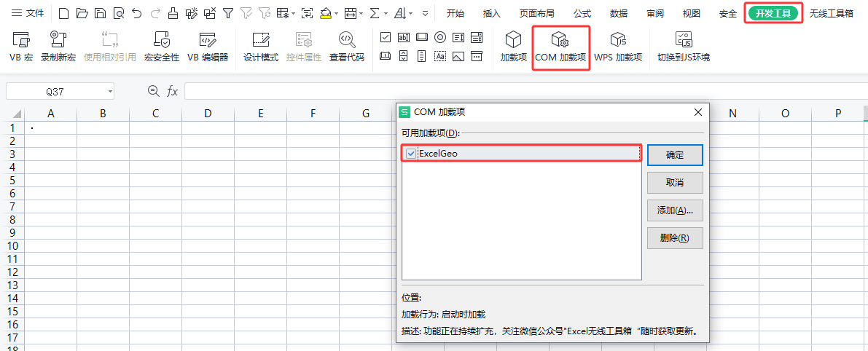Viewport: 868px width, 351px height.
Task: Insert the command button control
Action: pos(422,38)
